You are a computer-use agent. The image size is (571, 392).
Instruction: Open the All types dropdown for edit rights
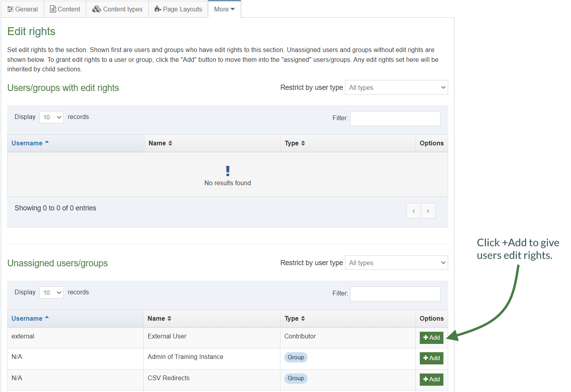pos(396,87)
